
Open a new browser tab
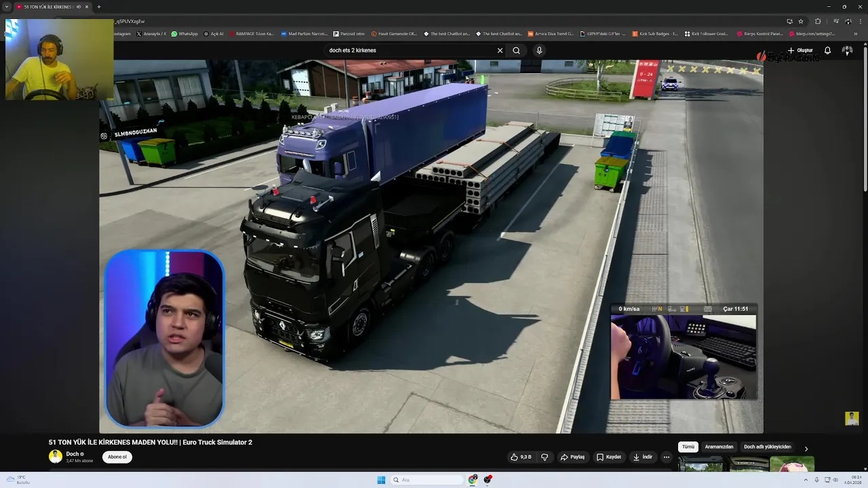tap(99, 7)
